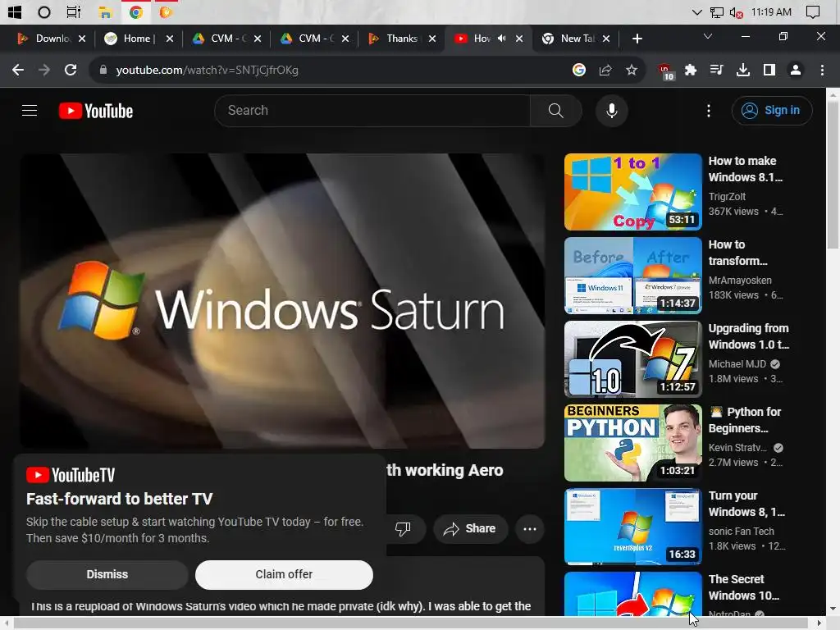The width and height of the screenshot is (840, 630).
Task: Click the address bar URL
Action: click(x=207, y=70)
